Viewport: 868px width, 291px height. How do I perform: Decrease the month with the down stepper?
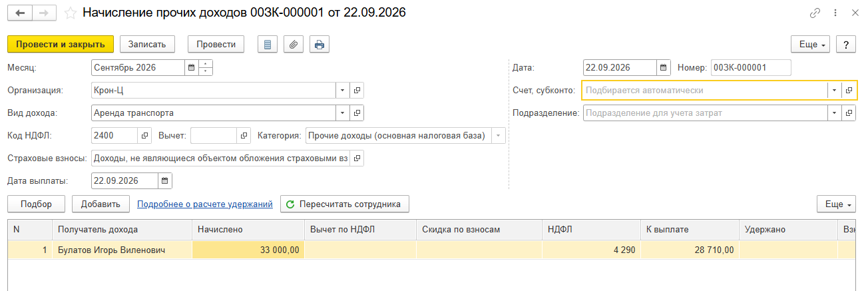(x=206, y=71)
